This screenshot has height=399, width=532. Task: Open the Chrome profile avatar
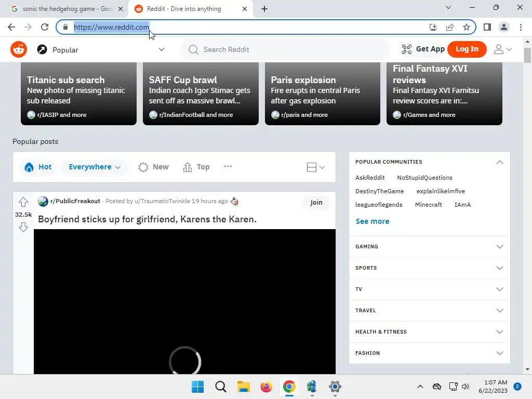[x=504, y=27]
